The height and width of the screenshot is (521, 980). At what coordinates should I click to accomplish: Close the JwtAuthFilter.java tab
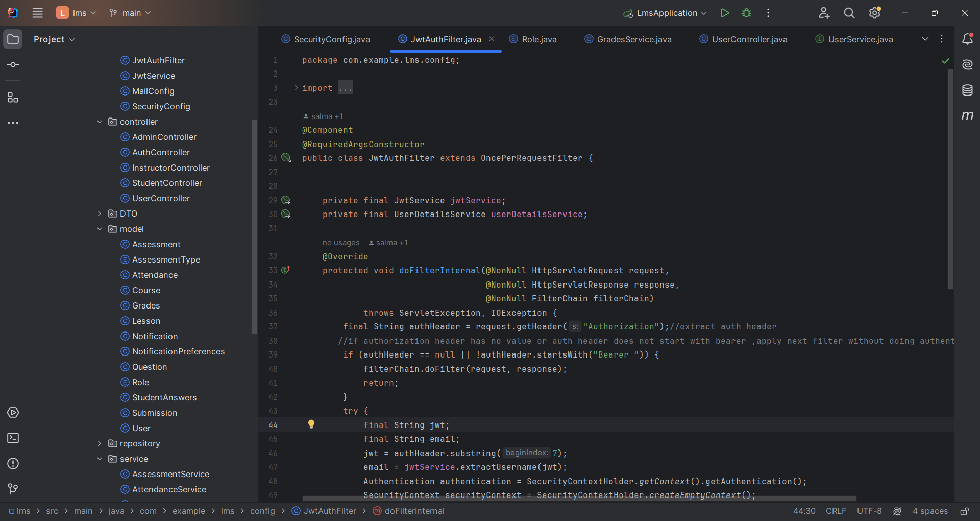pyautogui.click(x=492, y=39)
